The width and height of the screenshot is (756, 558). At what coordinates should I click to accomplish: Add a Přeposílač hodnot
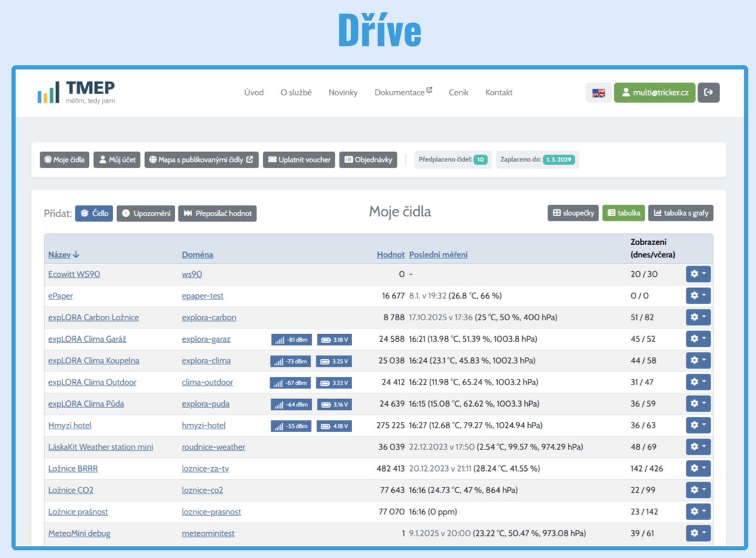(x=217, y=213)
